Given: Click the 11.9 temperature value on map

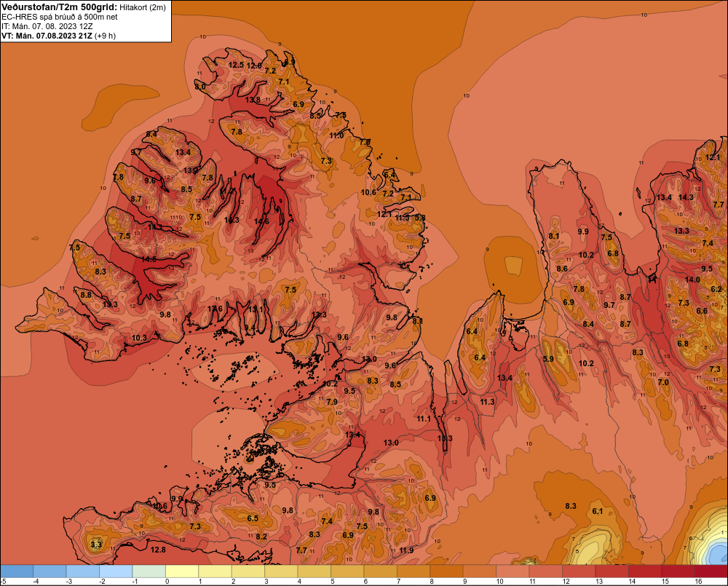Looking at the screenshot, I should 406,551.
